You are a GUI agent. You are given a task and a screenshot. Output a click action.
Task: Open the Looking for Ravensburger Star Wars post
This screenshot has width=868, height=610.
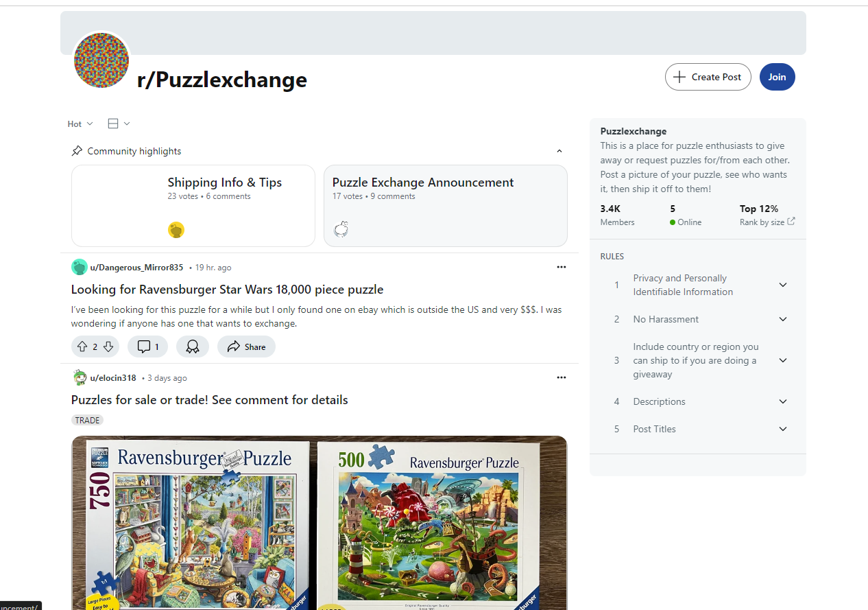[228, 290]
